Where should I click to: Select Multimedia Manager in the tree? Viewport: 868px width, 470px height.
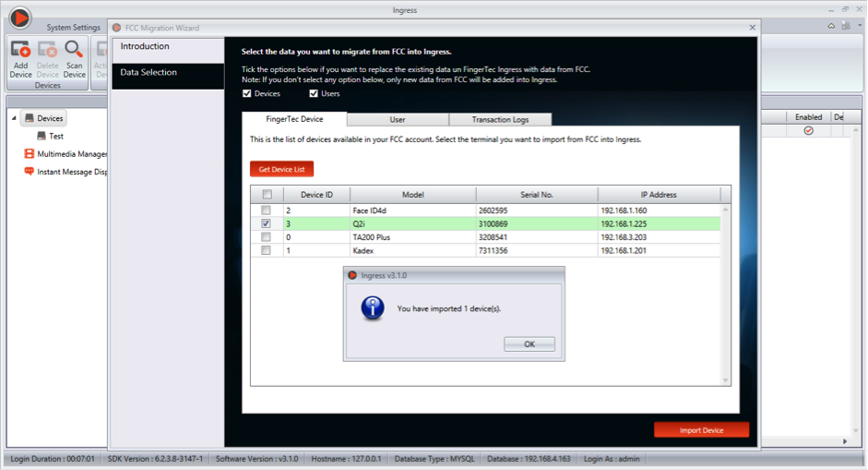click(x=72, y=153)
